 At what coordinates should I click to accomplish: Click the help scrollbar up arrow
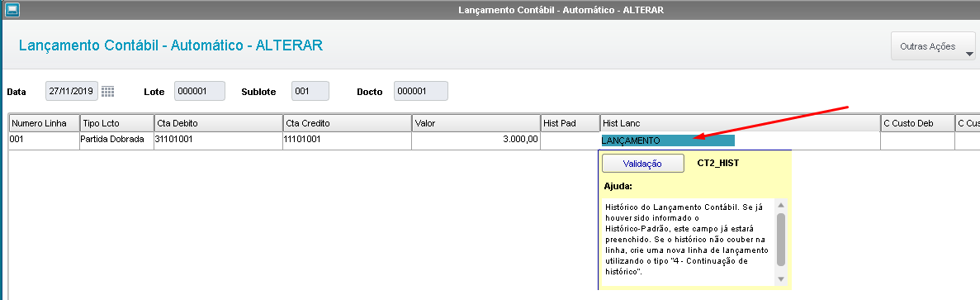(781, 205)
